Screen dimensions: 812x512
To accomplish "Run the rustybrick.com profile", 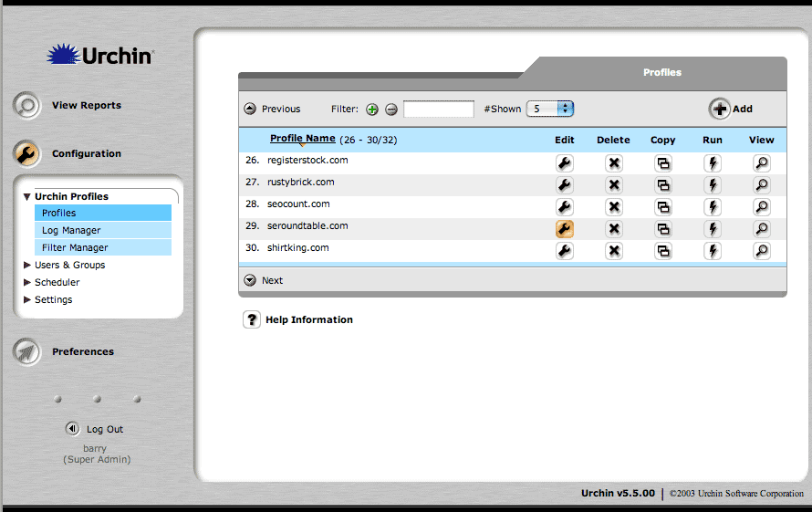I will point(713,185).
